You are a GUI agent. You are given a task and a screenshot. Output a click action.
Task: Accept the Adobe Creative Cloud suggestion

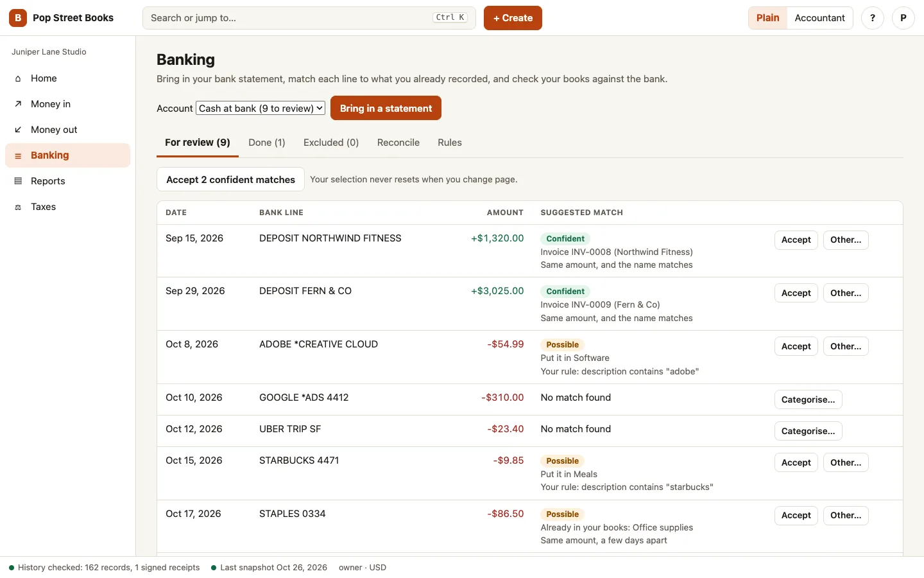click(x=796, y=346)
